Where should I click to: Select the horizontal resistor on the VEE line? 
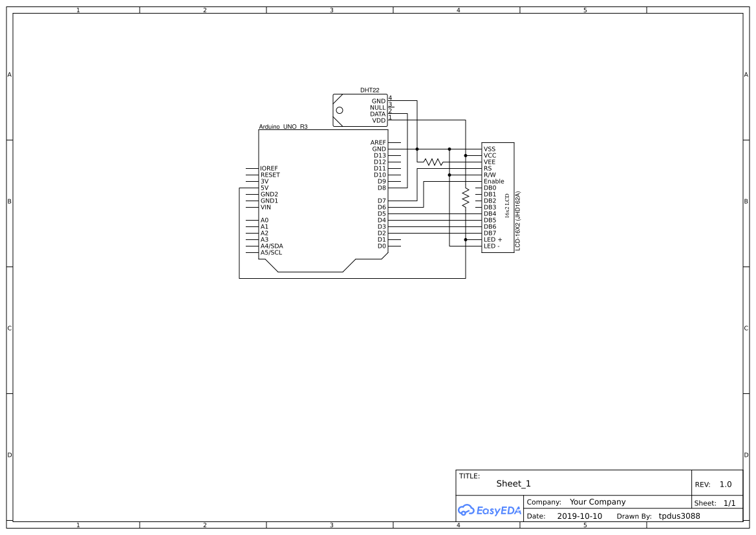pyautogui.click(x=433, y=162)
